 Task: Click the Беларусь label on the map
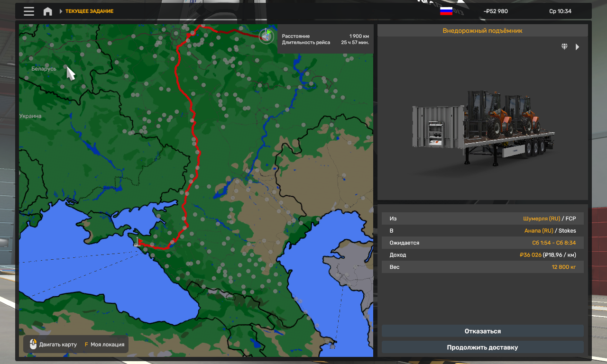point(44,69)
